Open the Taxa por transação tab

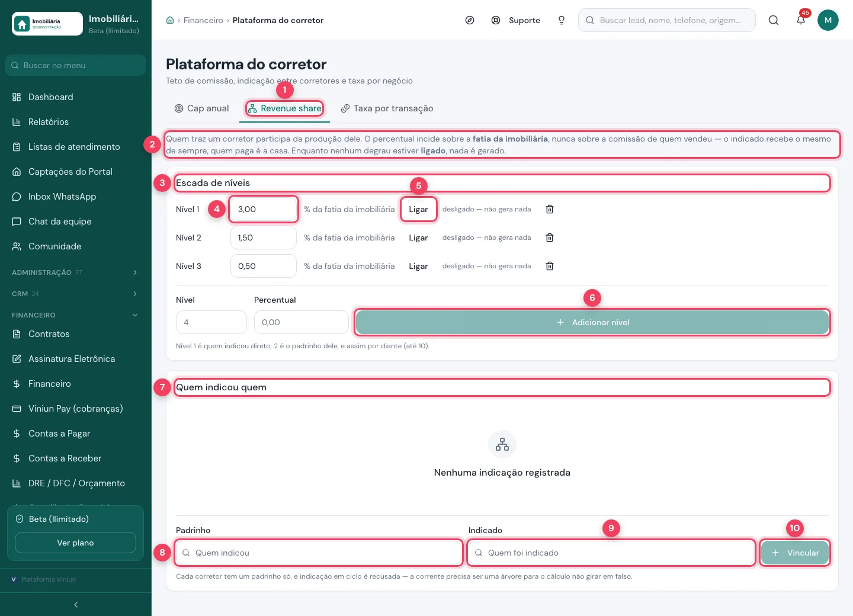(x=387, y=108)
